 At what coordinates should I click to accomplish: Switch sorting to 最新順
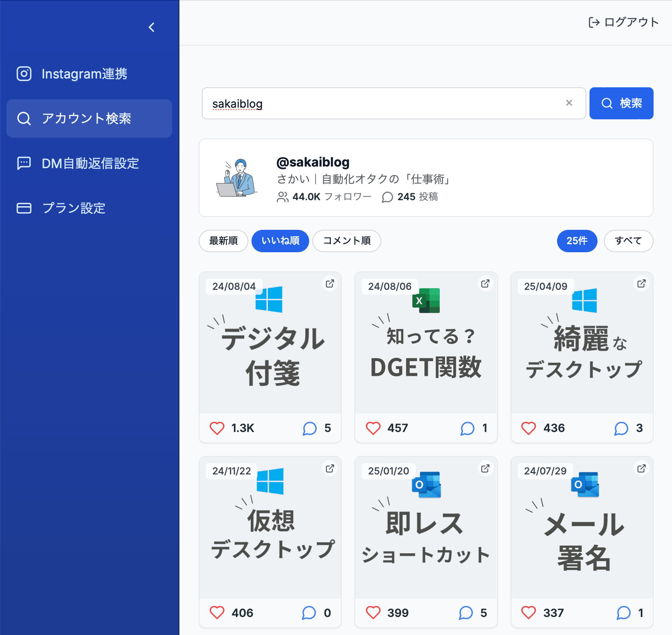click(223, 241)
